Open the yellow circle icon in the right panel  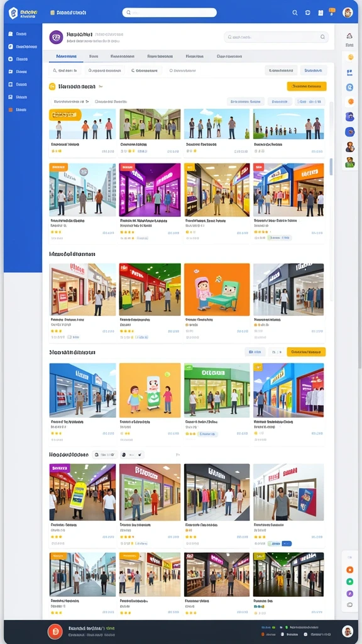(350, 57)
